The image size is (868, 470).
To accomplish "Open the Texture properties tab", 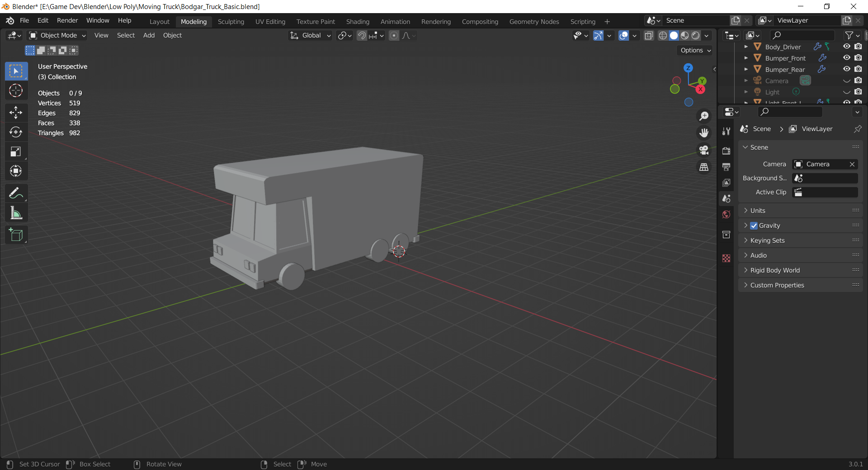I will click(x=726, y=258).
